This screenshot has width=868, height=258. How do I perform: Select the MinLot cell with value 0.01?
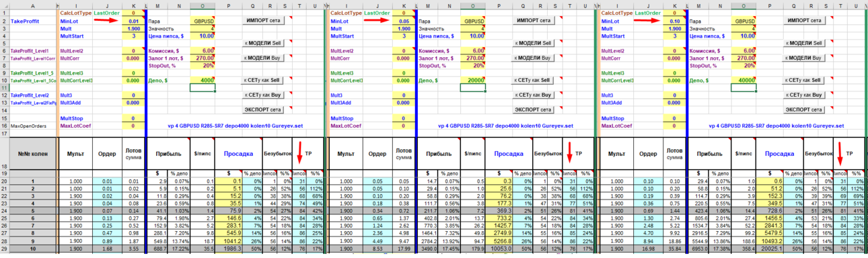tap(133, 21)
